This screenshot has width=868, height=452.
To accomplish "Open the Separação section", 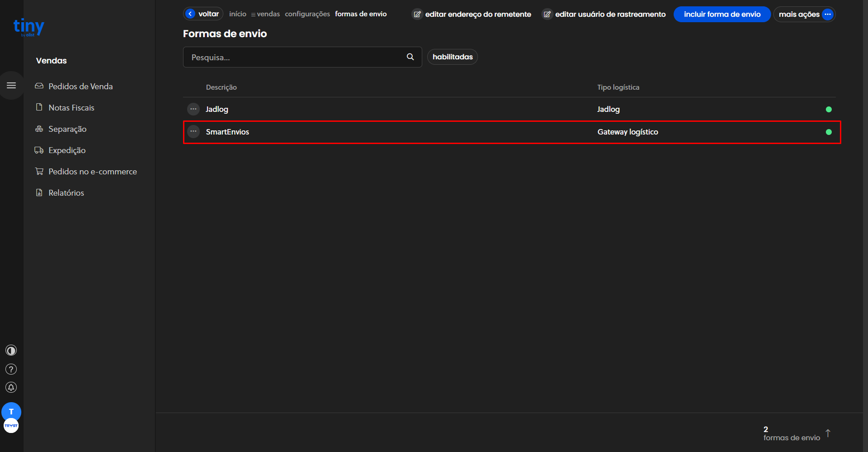I will [68, 129].
